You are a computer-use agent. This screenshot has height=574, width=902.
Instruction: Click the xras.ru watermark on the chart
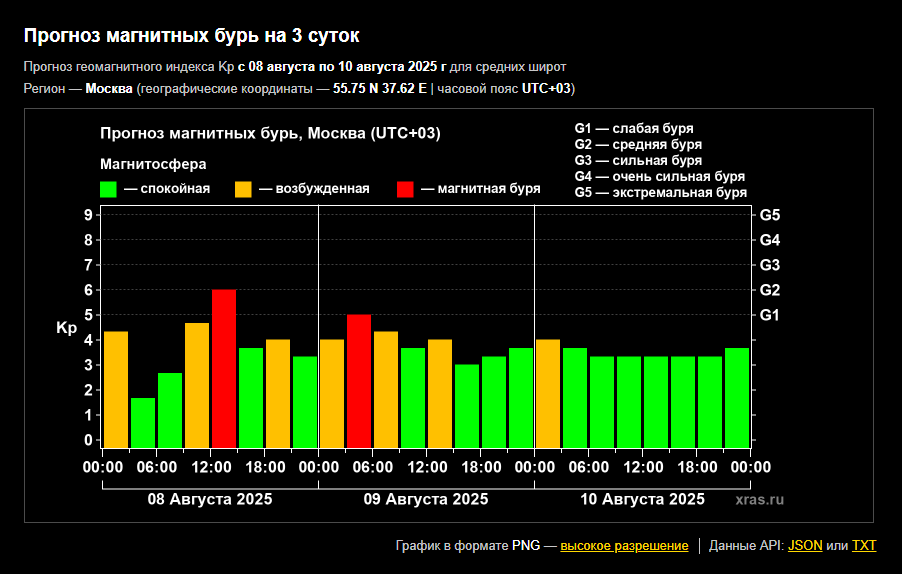click(760, 499)
